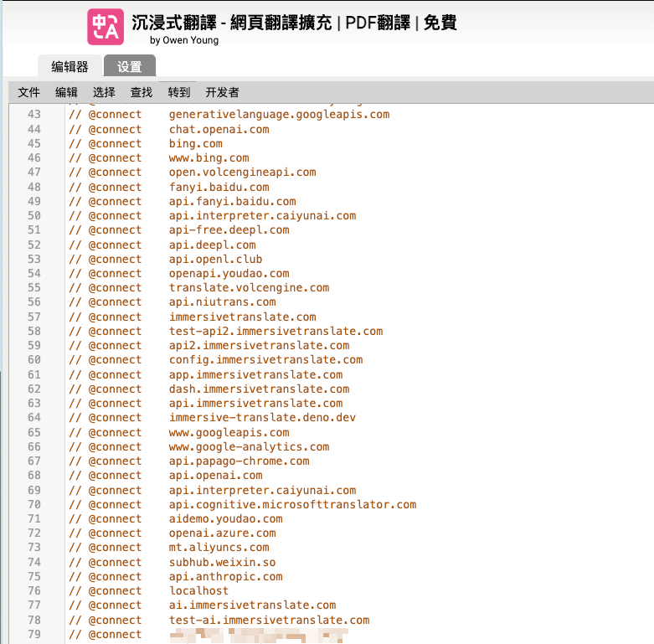Click ai.immersivetranslate.com on line 77

(x=252, y=605)
